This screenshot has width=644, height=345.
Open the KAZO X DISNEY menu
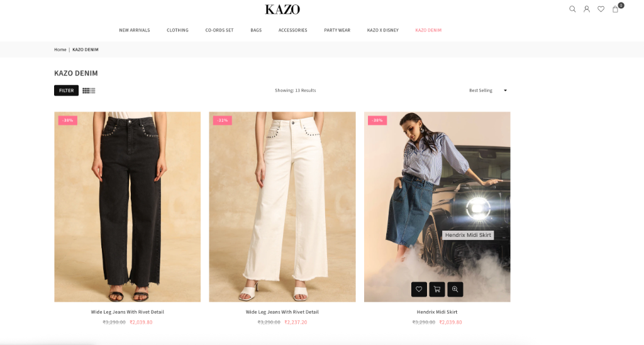click(383, 30)
